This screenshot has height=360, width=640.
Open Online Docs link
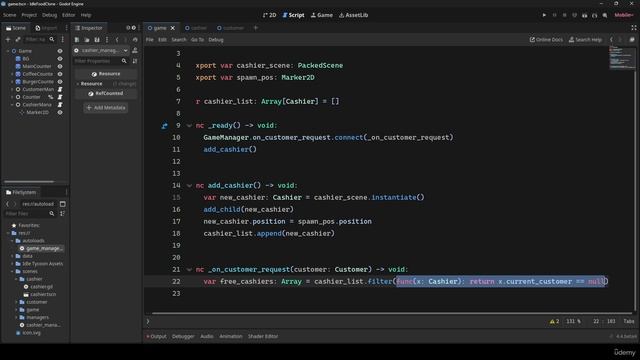(x=546, y=40)
